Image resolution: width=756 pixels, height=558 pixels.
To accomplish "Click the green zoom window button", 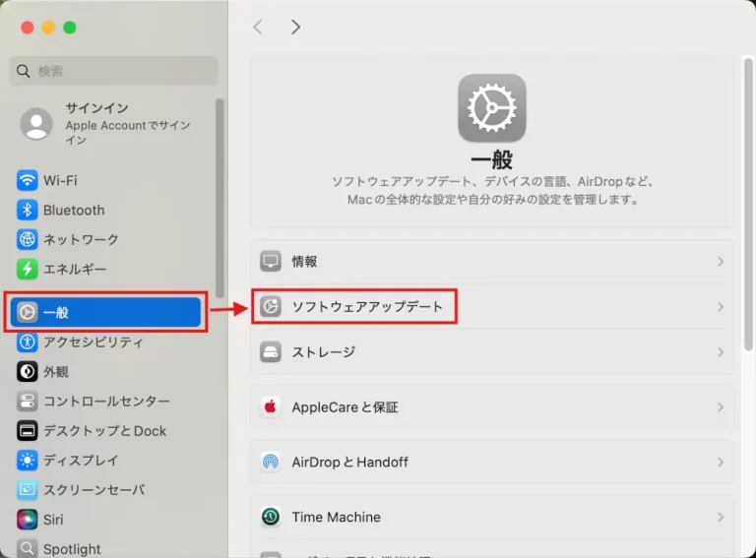I will click(x=70, y=28).
